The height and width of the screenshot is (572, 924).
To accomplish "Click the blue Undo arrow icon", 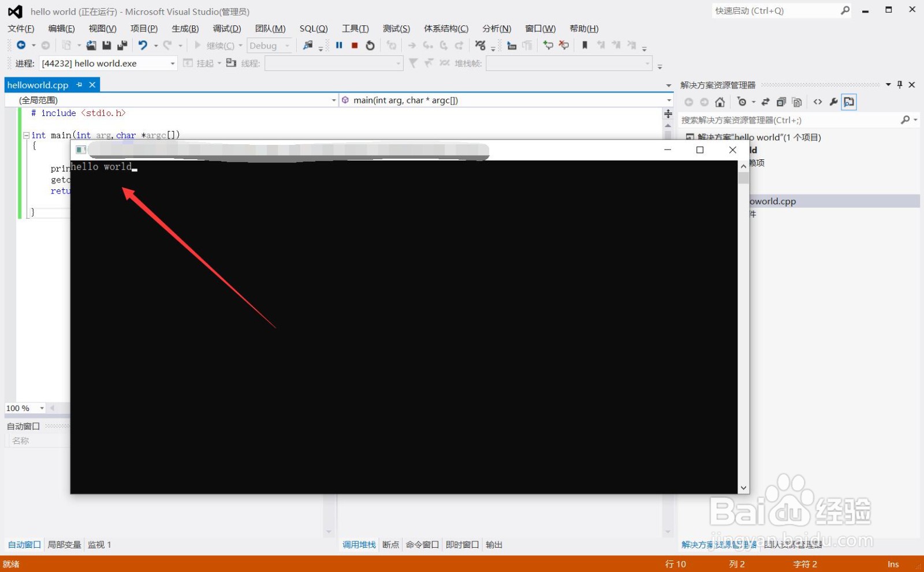I will point(143,45).
